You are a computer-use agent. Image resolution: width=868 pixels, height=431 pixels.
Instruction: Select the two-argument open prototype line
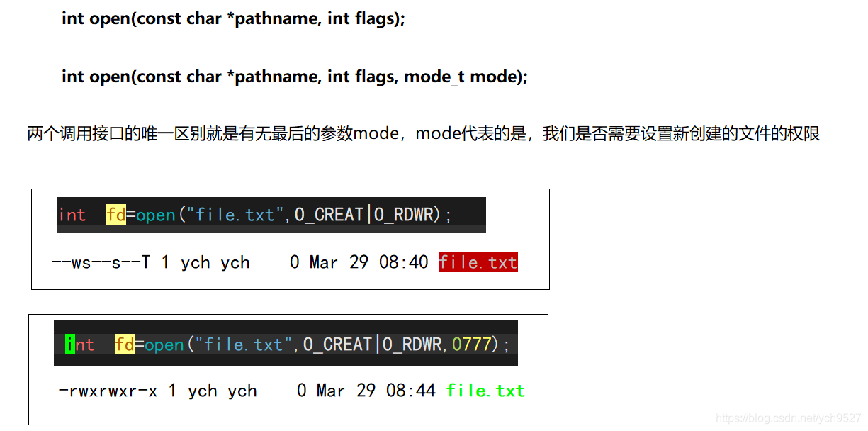point(234,18)
